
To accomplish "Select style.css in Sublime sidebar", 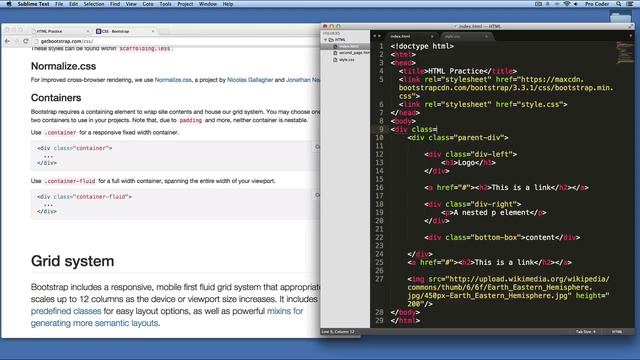I will pos(344,60).
